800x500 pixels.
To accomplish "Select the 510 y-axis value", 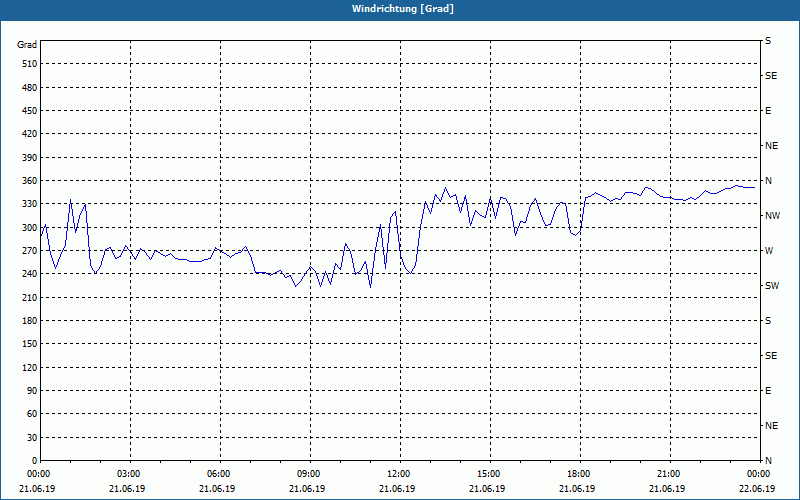I will [x=30, y=64].
